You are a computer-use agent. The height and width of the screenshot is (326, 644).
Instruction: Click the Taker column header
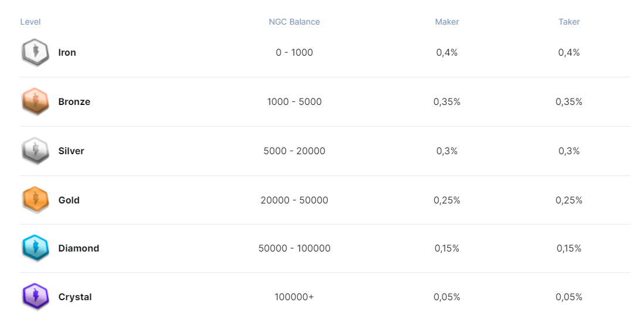coord(568,22)
